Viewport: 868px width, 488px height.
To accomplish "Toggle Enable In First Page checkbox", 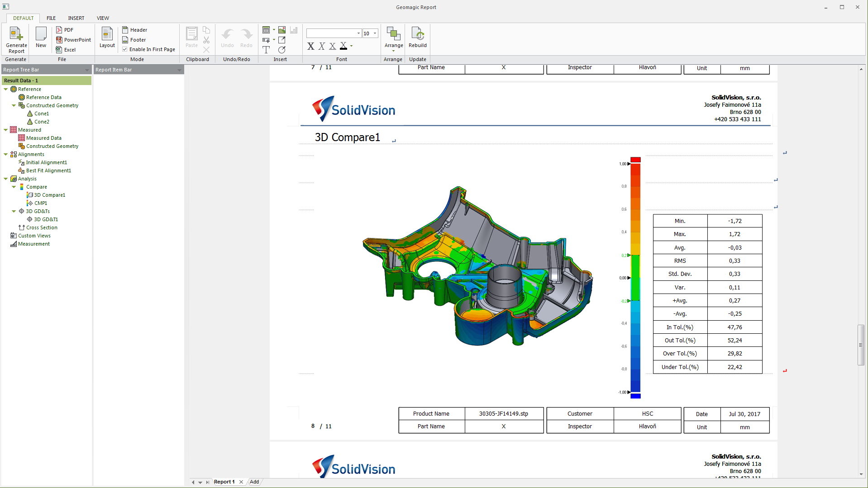I will (x=125, y=49).
